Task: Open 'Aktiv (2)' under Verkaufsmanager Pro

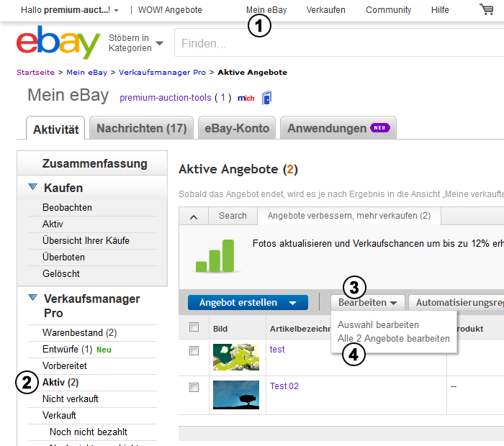Action: (60, 383)
